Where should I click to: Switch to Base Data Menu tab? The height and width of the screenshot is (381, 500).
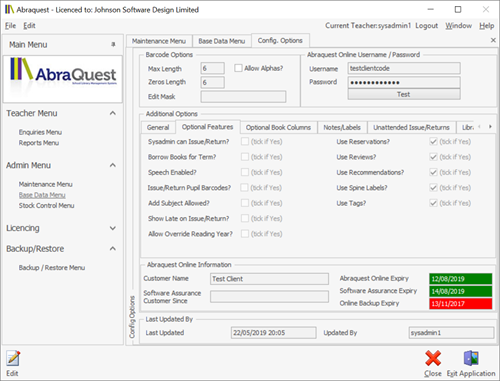(x=222, y=41)
